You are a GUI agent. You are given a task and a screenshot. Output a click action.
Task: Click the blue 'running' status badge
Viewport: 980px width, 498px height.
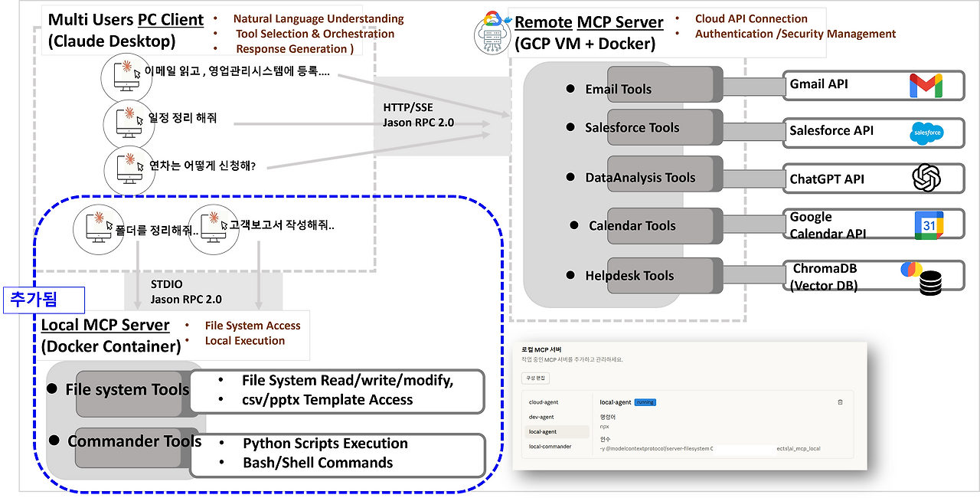pyautogui.click(x=645, y=402)
